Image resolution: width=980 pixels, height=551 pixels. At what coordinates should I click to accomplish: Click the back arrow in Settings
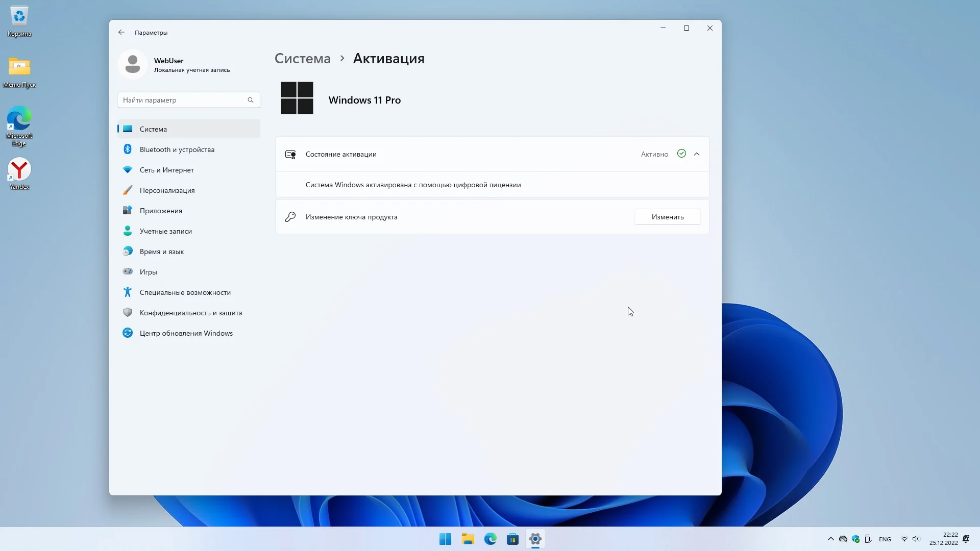point(121,32)
